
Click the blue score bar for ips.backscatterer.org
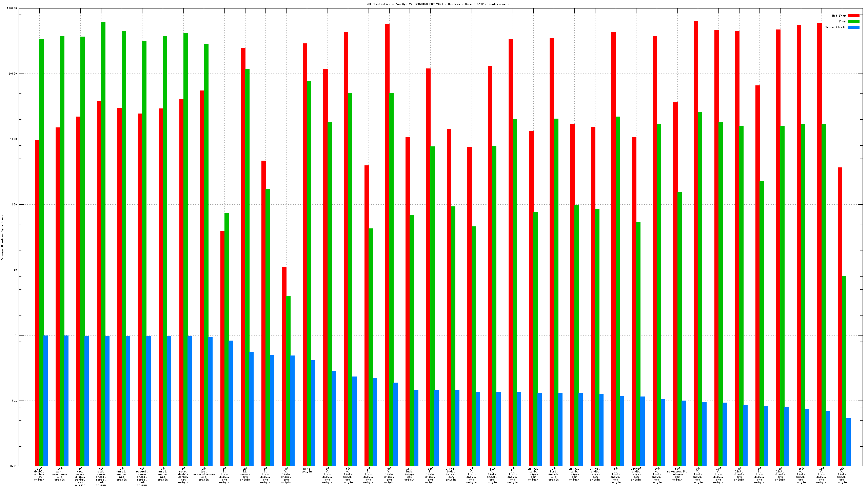(211, 402)
